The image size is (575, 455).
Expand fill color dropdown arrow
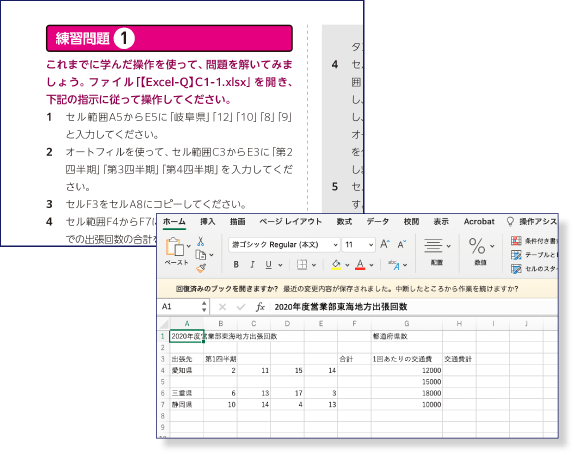[347, 265]
